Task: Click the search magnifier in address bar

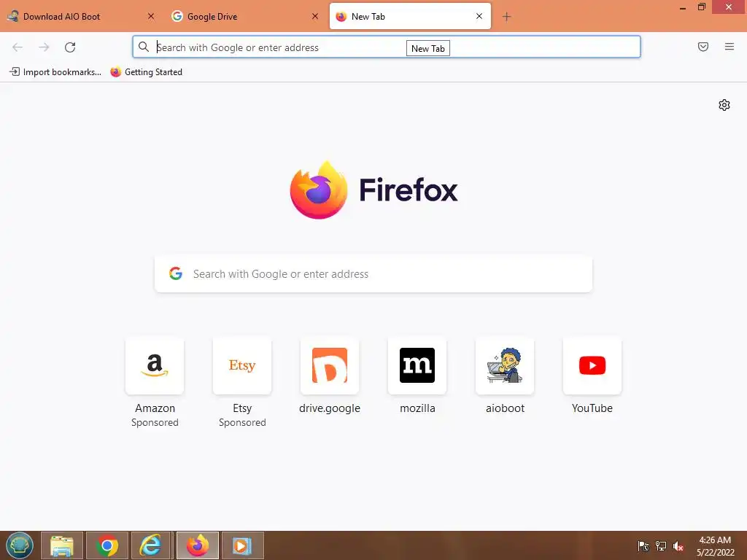Action: (144, 47)
